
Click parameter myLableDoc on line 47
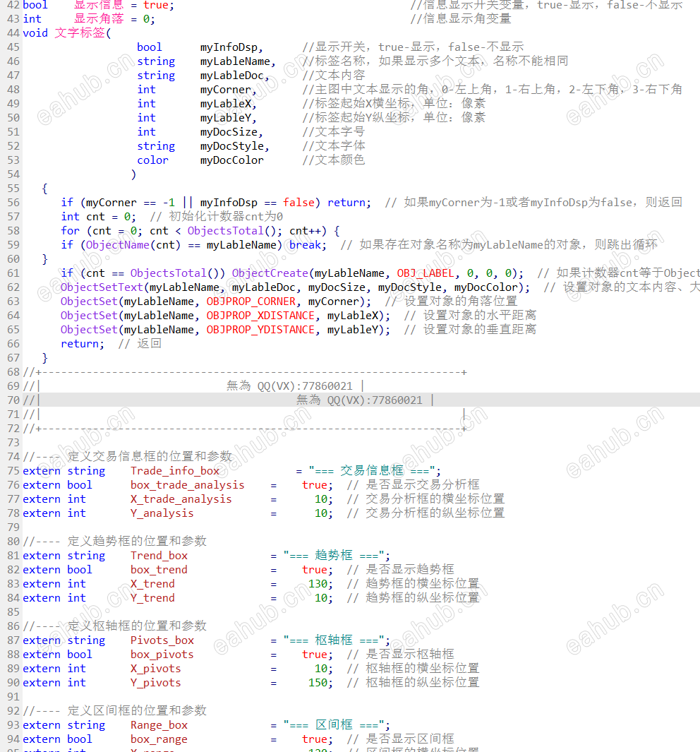click(x=232, y=76)
